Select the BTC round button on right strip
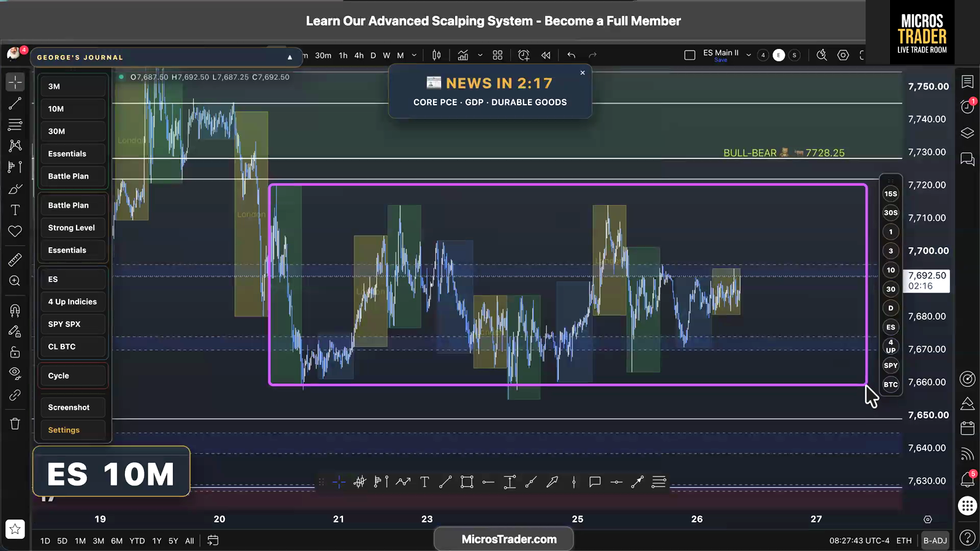 tap(891, 384)
